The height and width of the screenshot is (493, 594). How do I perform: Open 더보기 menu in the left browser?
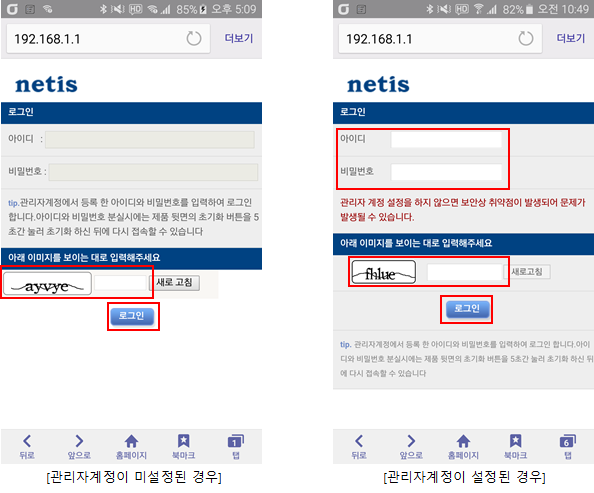(x=239, y=38)
